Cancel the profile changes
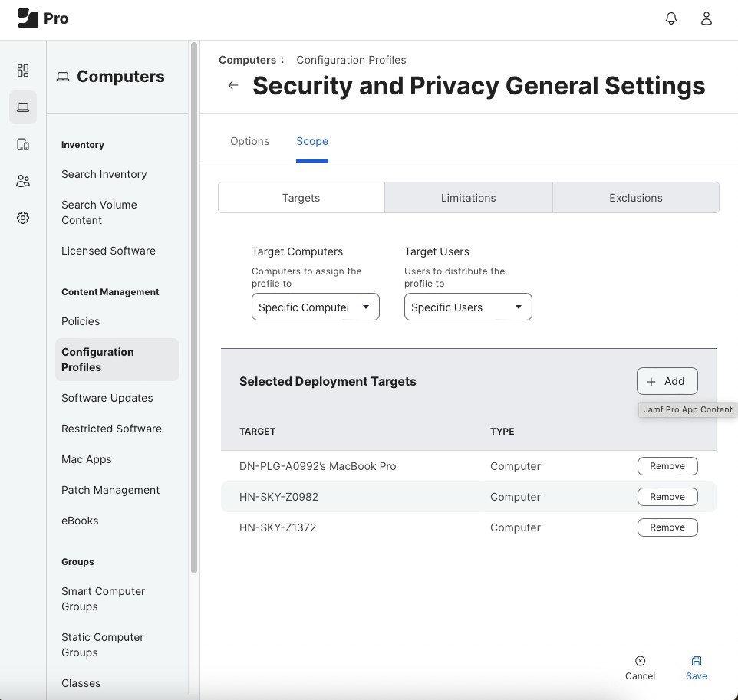Screen dimensions: 738x700 click(x=640, y=668)
